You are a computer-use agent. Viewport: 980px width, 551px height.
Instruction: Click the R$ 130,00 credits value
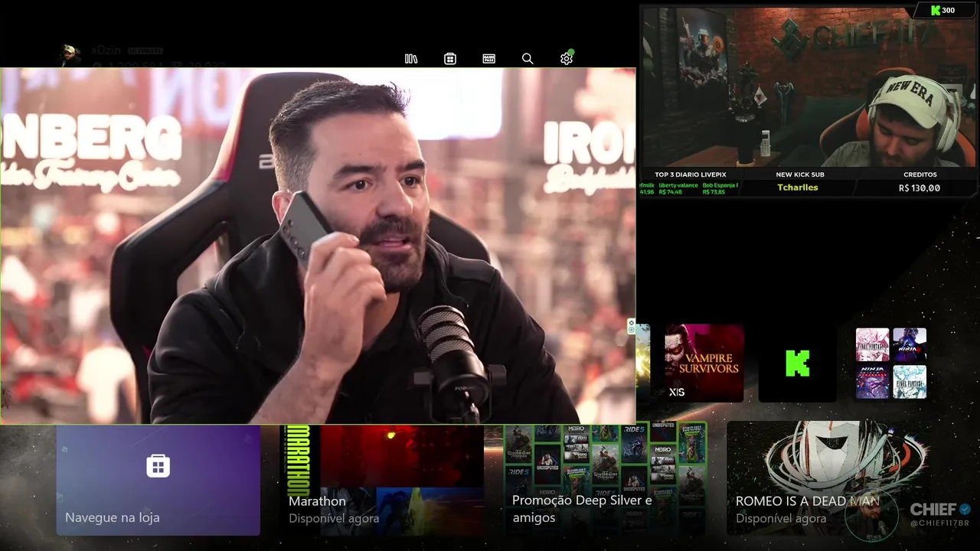tap(920, 188)
